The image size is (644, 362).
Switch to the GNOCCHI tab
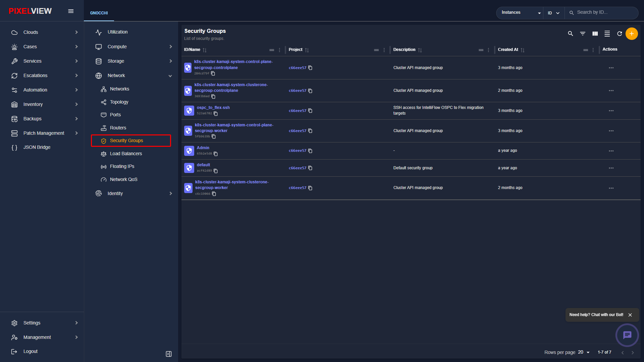[x=99, y=13]
